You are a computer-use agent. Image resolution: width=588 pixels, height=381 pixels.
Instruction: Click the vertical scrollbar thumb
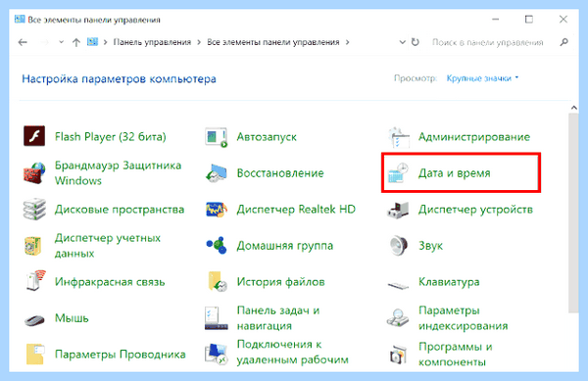pyautogui.click(x=573, y=213)
